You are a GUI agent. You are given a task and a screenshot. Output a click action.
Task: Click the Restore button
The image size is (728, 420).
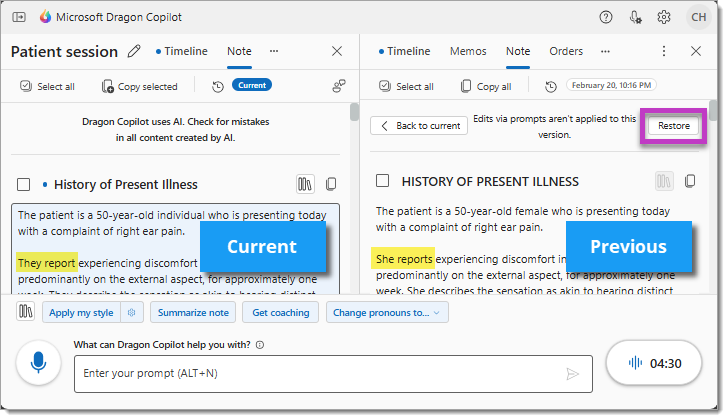[673, 126]
